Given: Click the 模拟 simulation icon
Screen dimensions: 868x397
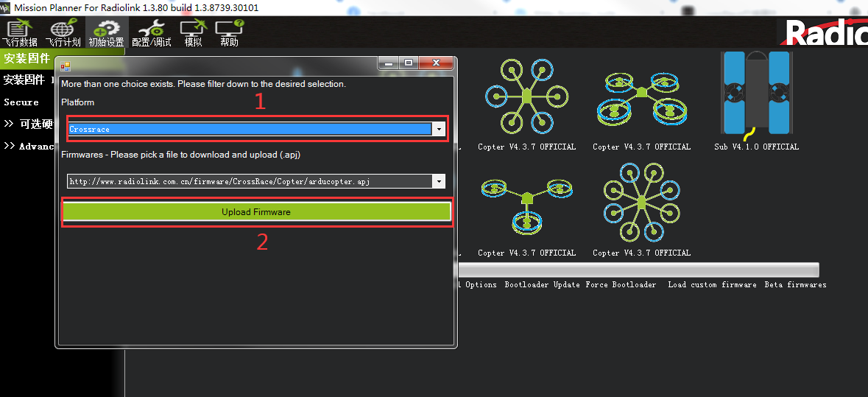Looking at the screenshot, I should tap(193, 33).
